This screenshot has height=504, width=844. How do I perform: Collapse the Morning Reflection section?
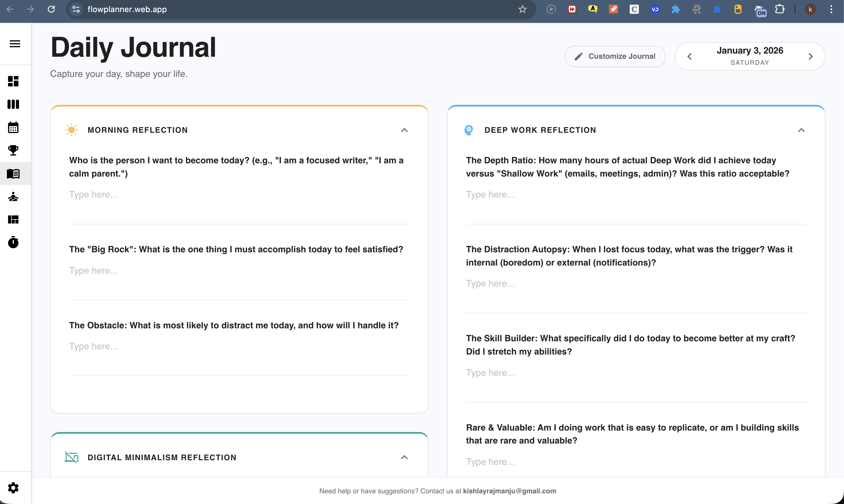point(404,130)
